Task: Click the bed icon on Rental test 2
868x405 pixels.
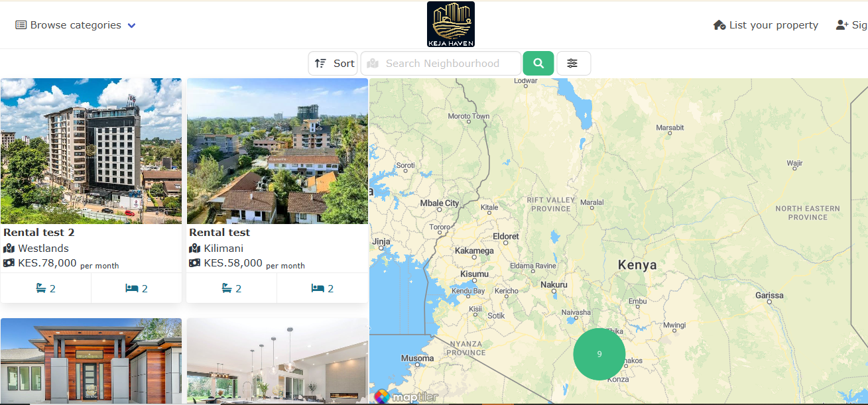Action: point(132,288)
